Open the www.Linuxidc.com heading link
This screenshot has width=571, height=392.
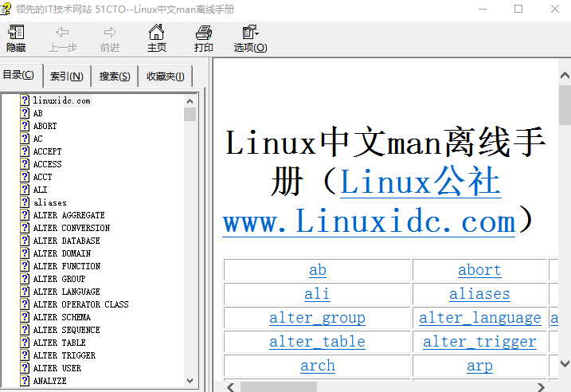tap(369, 221)
